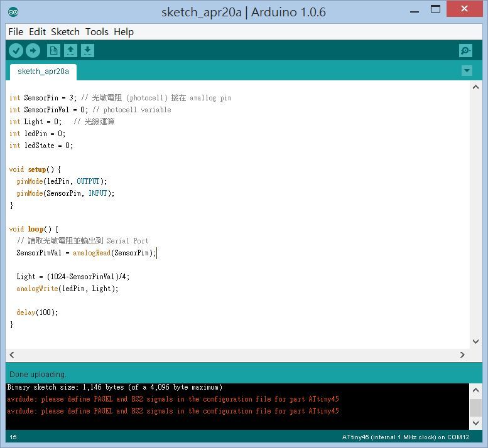
Task: Click the Arduino logo in title bar
Action: [x=13, y=12]
